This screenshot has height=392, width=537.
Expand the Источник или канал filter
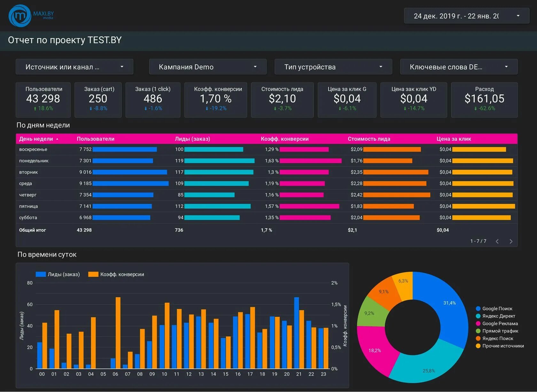point(74,67)
